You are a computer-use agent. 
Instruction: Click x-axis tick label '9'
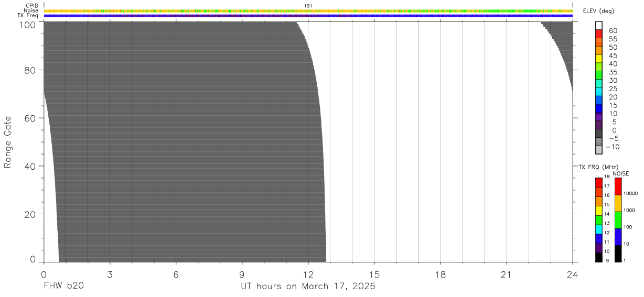242,274
